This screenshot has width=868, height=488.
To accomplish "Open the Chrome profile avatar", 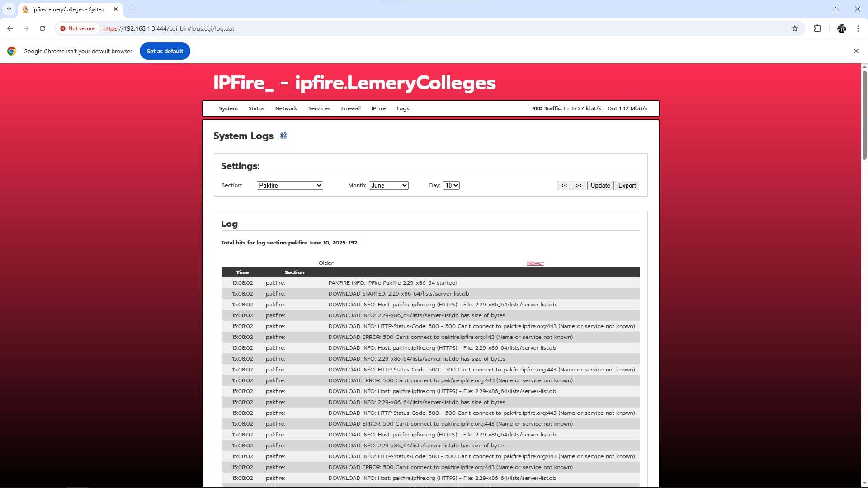I will pos(841,28).
